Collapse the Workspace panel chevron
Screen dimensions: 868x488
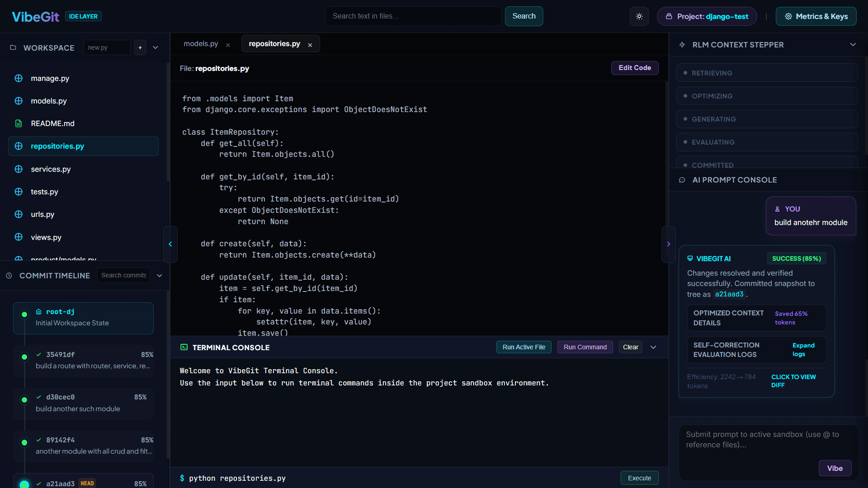click(156, 47)
